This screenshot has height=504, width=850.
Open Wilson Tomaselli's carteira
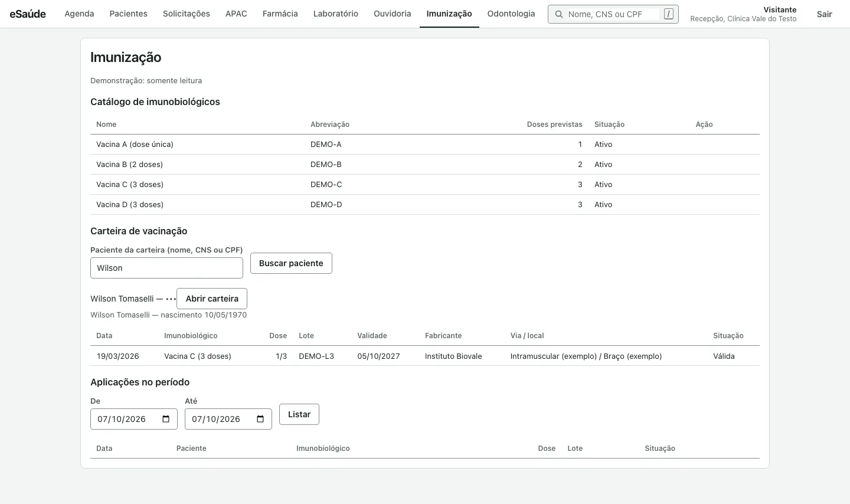coord(212,299)
